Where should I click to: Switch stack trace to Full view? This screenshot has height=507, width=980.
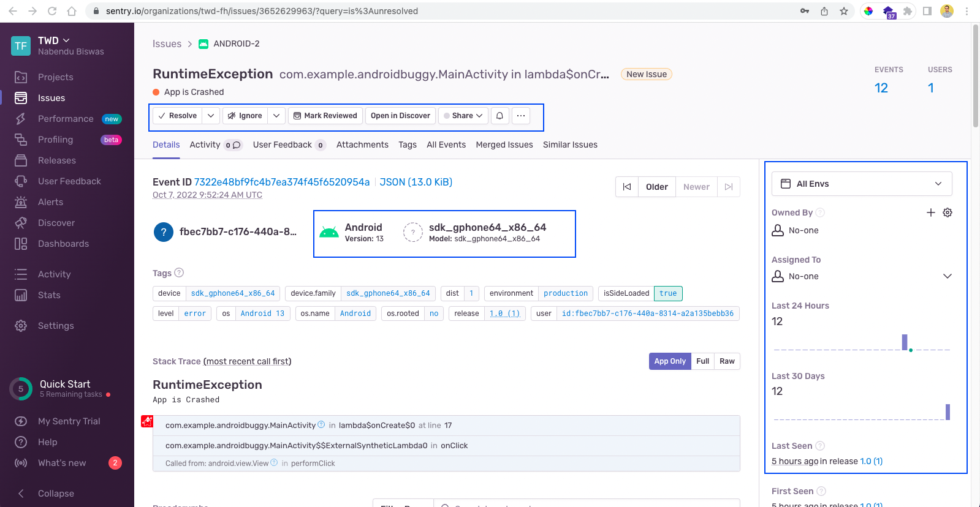[x=702, y=361]
